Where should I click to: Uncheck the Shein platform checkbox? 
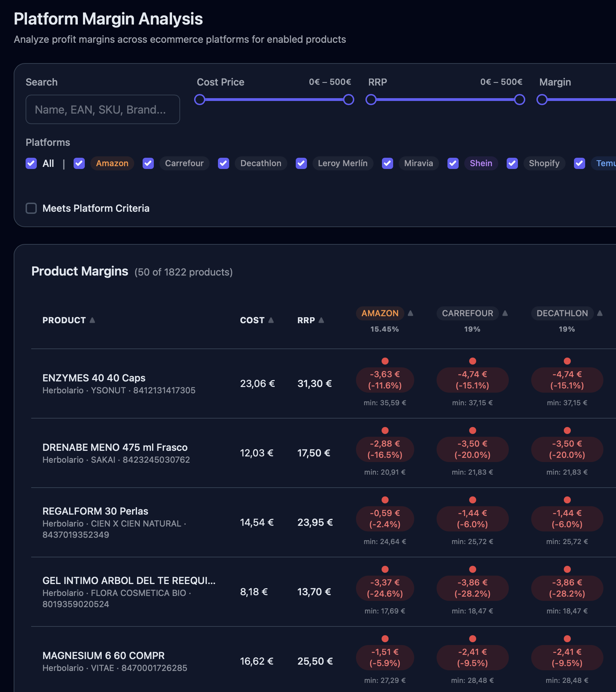pos(453,163)
